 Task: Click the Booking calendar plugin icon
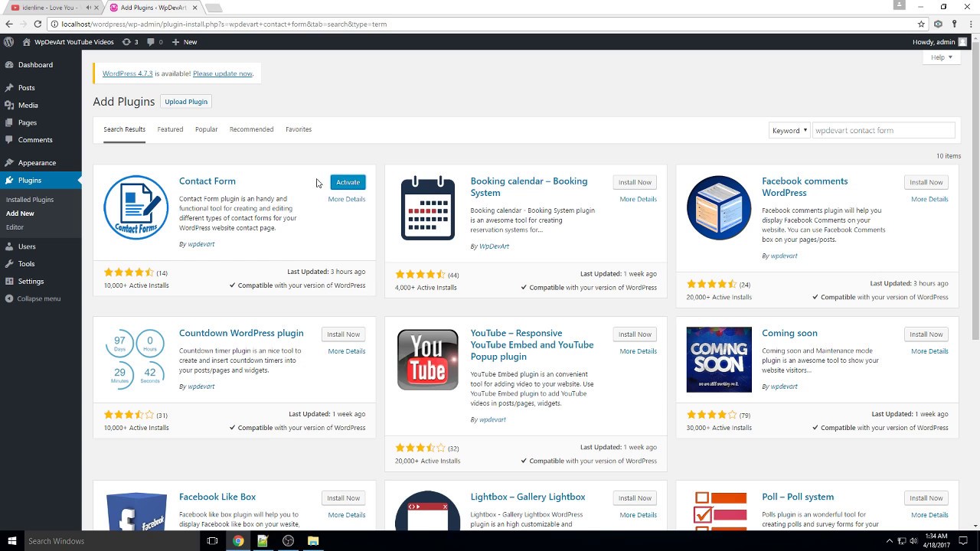point(428,207)
